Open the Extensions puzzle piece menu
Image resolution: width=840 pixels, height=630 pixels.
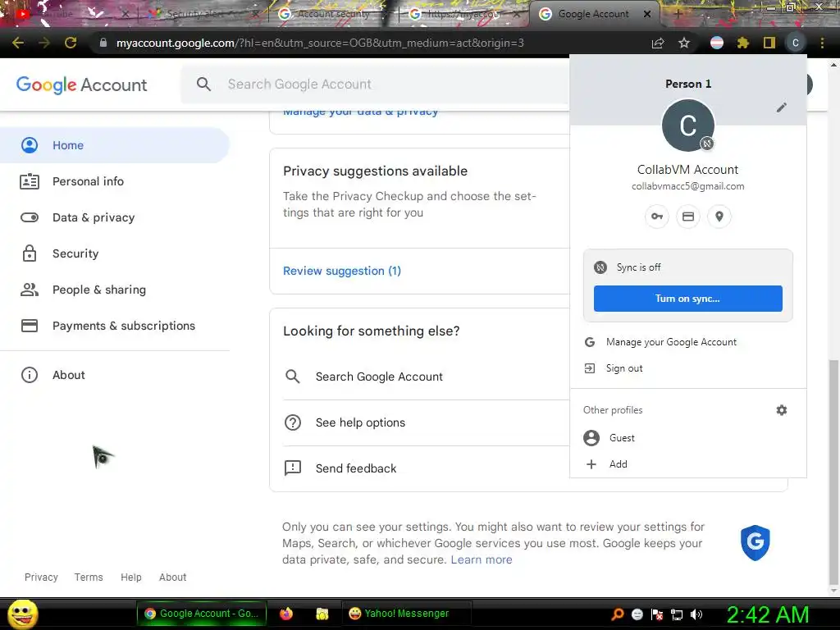[x=743, y=43]
